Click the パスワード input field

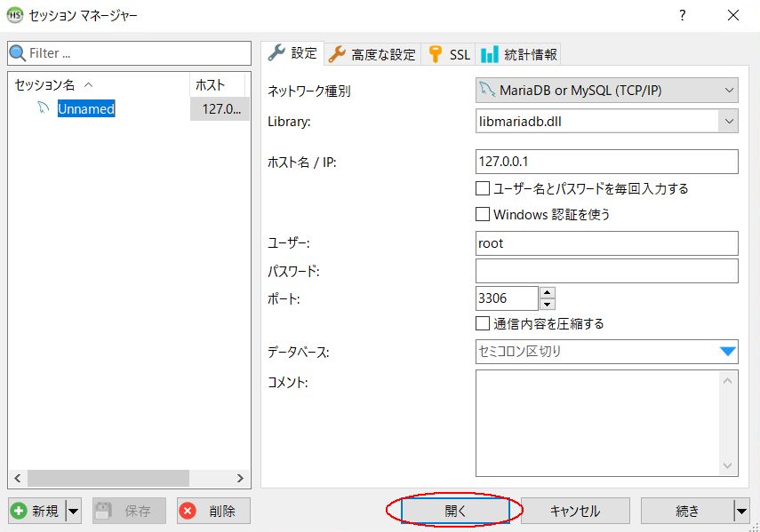(607, 271)
